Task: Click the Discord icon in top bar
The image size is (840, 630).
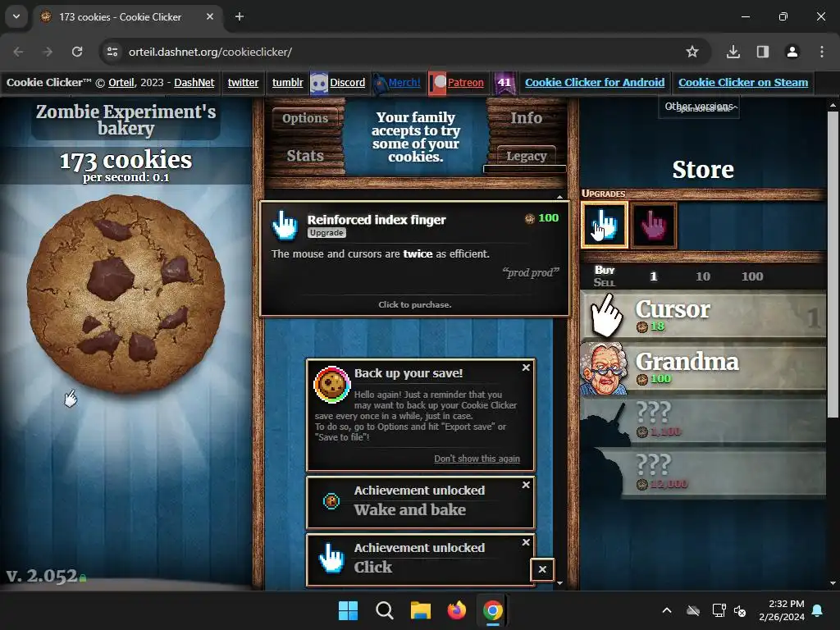Action: coord(319,83)
